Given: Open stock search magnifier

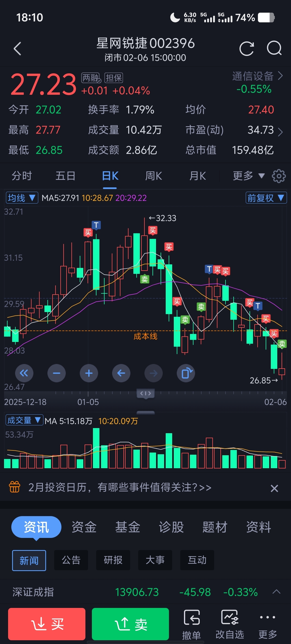Looking at the screenshot, I should (x=274, y=48).
